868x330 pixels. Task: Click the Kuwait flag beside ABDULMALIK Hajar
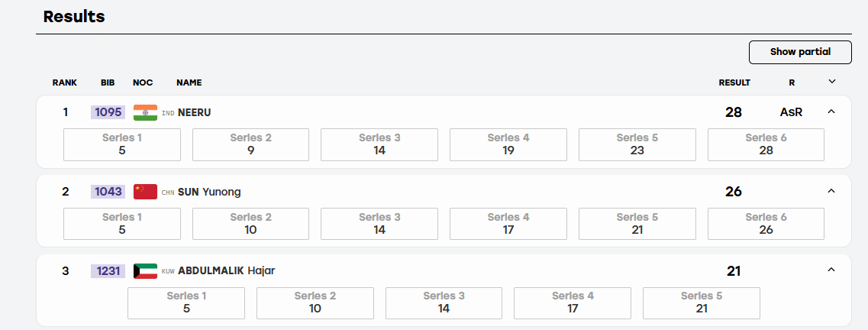(146, 270)
